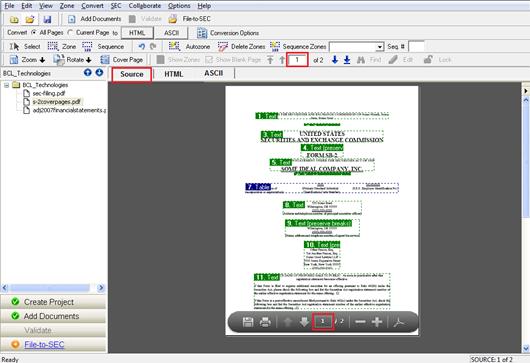530x363 pixels.
Task: Open the Collaborate menu
Action: click(145, 6)
